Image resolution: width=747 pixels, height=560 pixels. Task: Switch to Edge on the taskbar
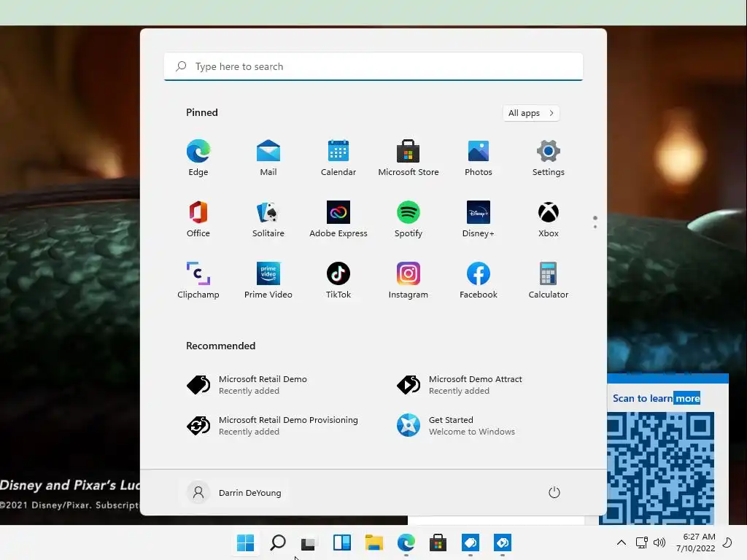pyautogui.click(x=406, y=542)
